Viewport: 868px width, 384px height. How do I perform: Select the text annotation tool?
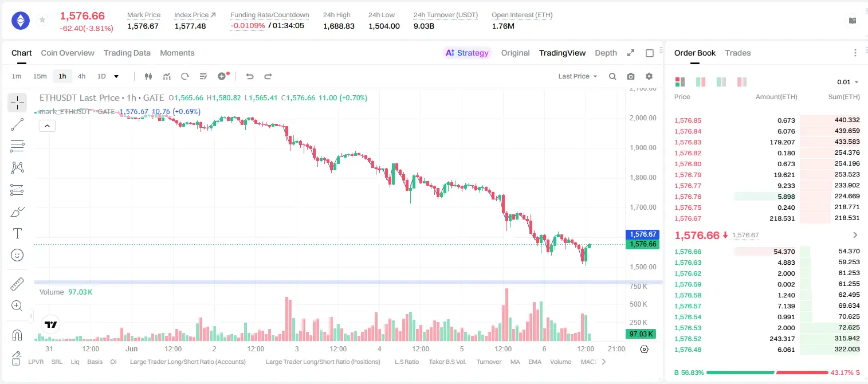tap(17, 233)
